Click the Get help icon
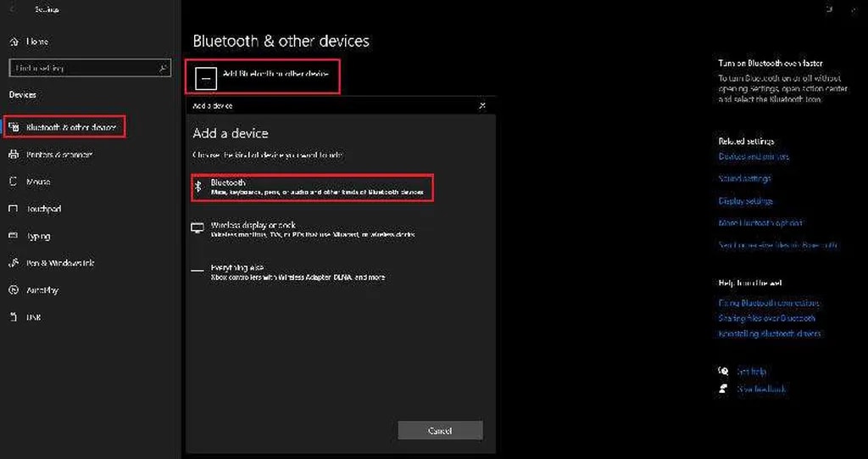The width and height of the screenshot is (868, 459). pyautogui.click(x=723, y=372)
